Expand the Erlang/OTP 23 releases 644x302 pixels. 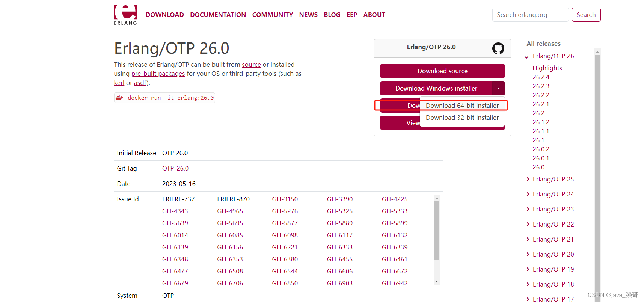[x=528, y=209]
